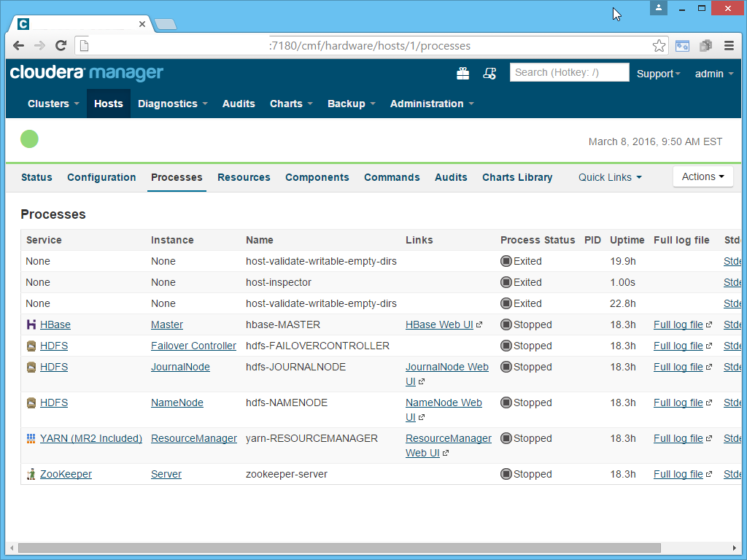Click the HBase service icon
Screen dimensions: 747x560
[31, 324]
